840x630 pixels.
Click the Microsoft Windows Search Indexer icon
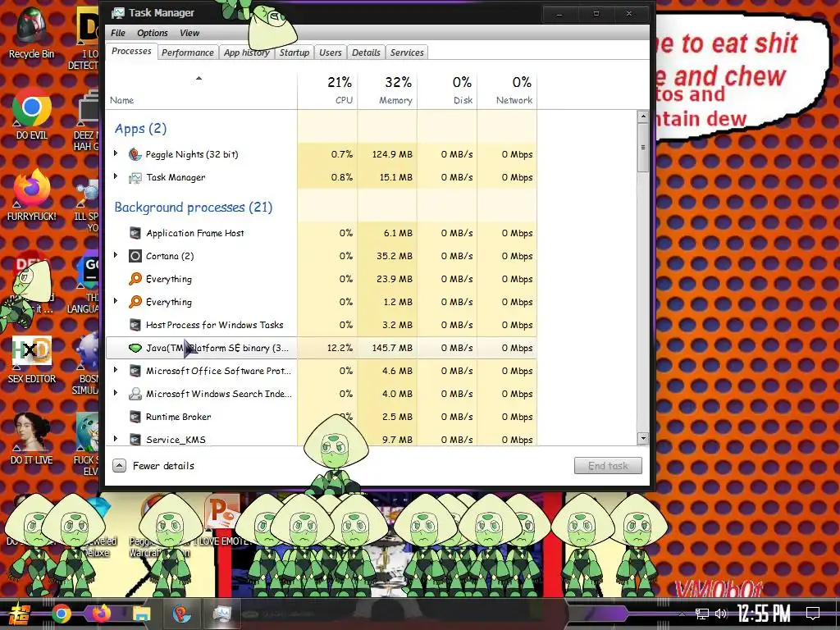pos(135,394)
